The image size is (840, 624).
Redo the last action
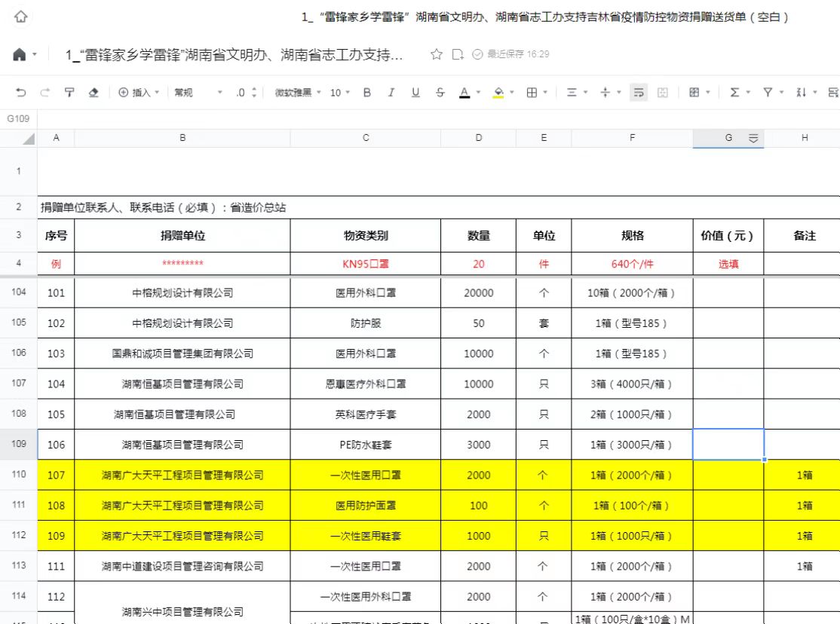pos(45,92)
